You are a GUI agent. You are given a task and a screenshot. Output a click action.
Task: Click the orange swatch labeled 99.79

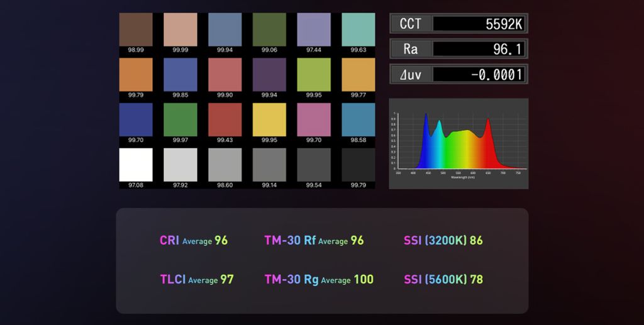coord(136,74)
